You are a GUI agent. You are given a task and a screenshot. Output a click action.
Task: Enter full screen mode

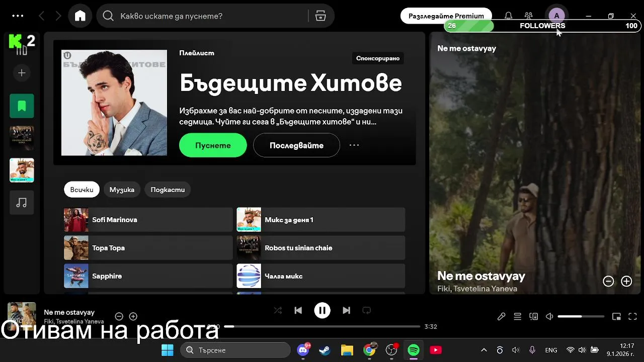point(633,316)
